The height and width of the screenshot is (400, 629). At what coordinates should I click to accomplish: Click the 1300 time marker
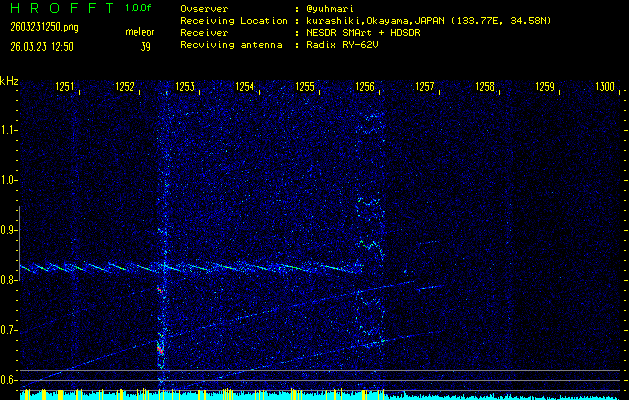(605, 86)
